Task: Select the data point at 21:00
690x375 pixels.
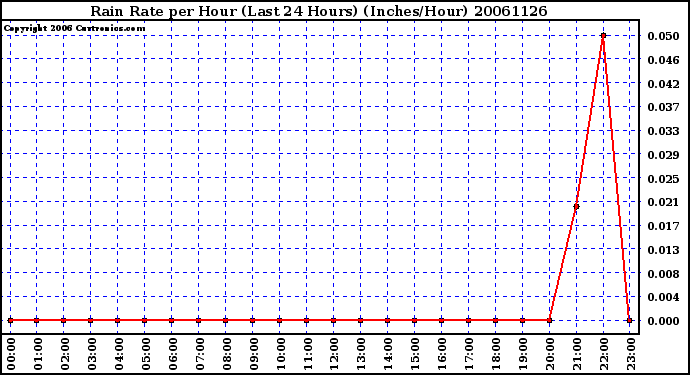Action: 576,206
